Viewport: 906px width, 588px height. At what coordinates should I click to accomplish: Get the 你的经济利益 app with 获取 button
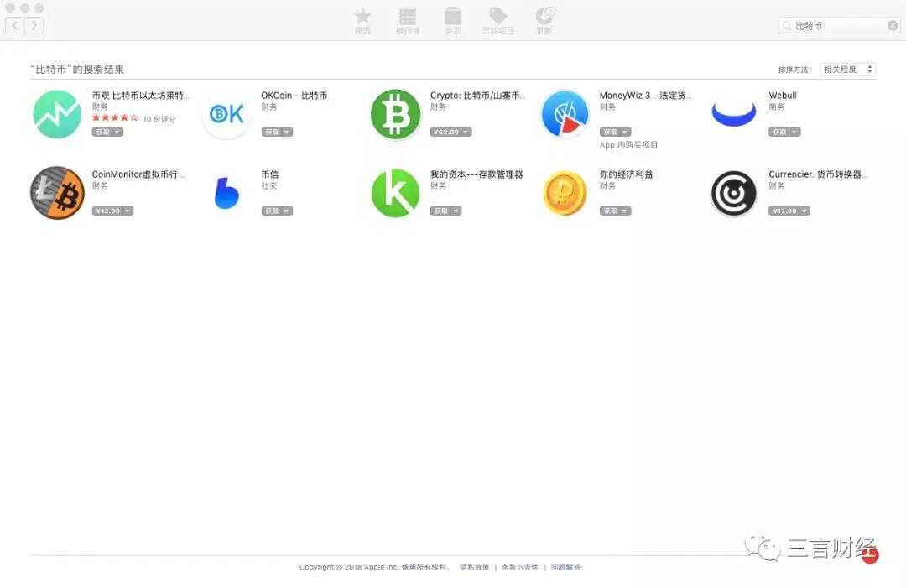click(610, 211)
